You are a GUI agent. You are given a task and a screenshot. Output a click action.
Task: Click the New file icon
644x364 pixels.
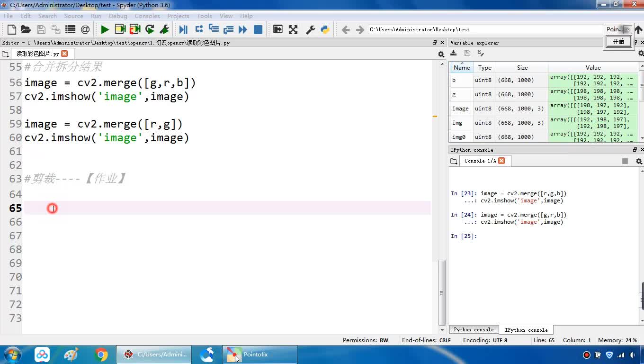tap(12, 29)
